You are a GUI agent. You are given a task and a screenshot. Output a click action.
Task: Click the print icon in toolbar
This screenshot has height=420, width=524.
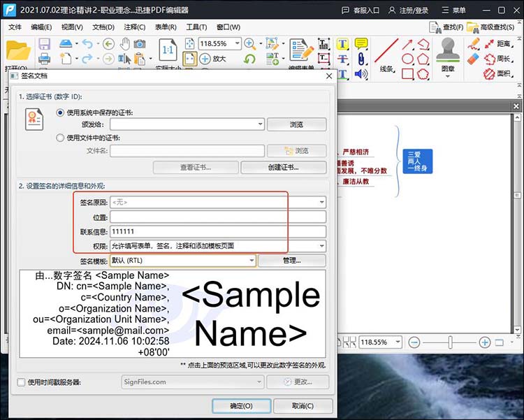(x=44, y=59)
